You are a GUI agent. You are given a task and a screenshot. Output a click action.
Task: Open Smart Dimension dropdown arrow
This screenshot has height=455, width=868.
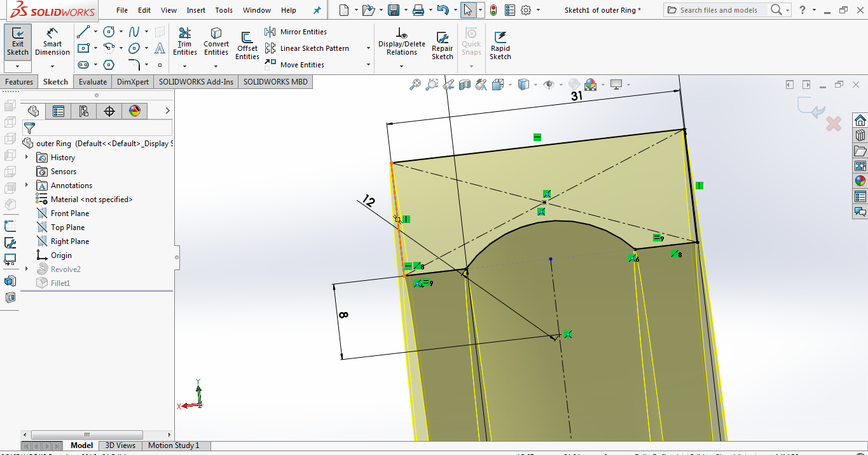coord(52,66)
